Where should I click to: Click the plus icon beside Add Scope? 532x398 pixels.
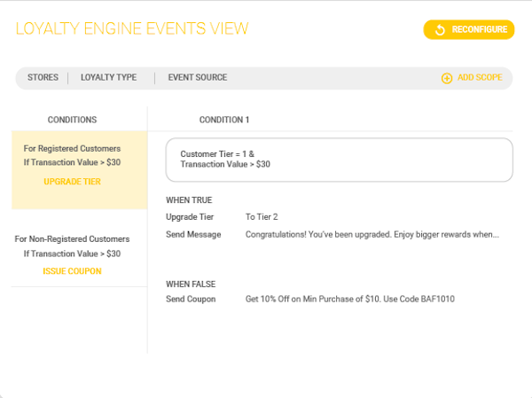pyautogui.click(x=447, y=78)
